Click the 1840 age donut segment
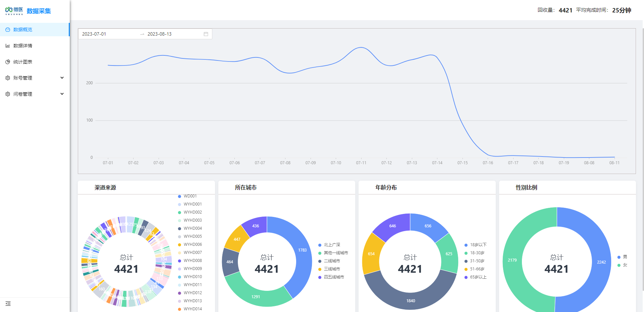644x312 pixels. [x=411, y=301]
